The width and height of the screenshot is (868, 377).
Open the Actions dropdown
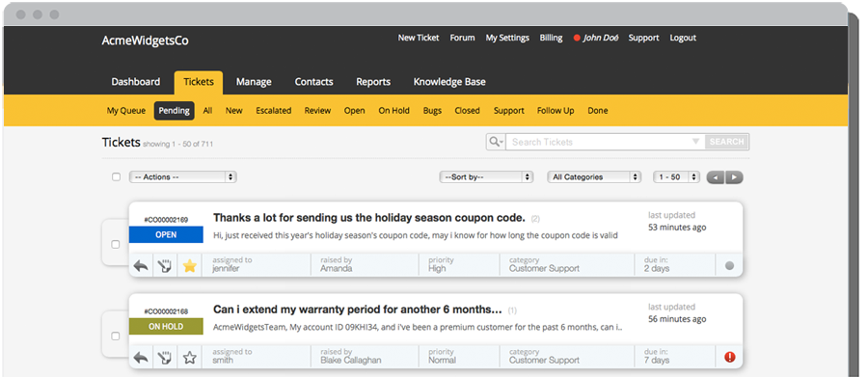(x=183, y=177)
